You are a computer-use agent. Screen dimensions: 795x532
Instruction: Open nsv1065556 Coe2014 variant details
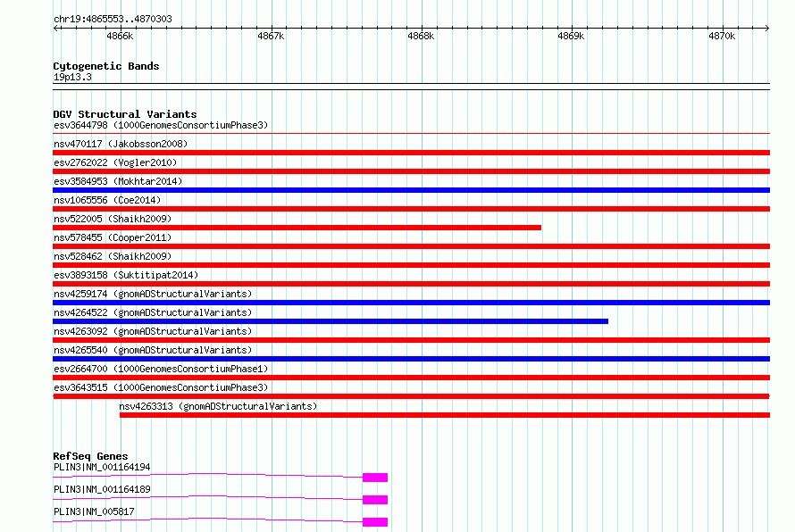click(x=107, y=200)
